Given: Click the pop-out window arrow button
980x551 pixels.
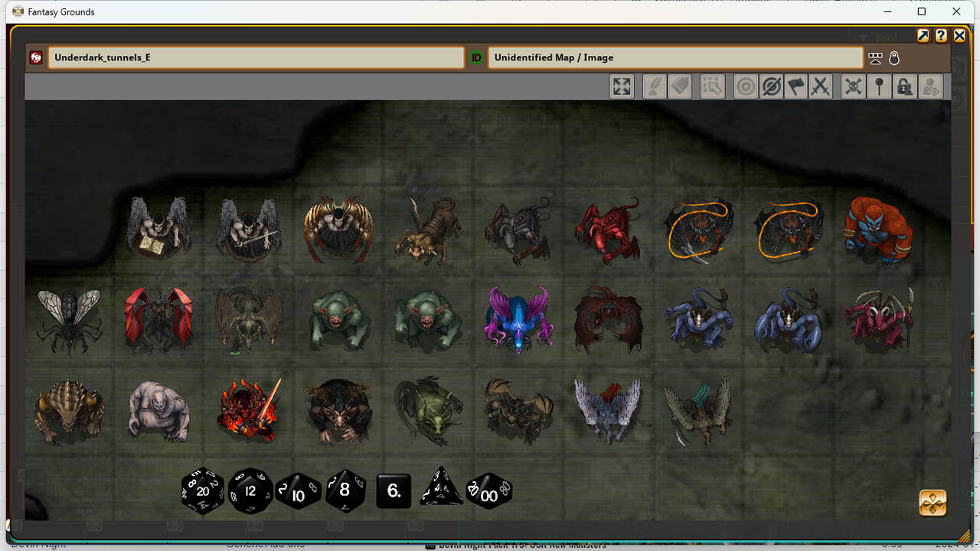Looking at the screenshot, I should click(923, 35).
